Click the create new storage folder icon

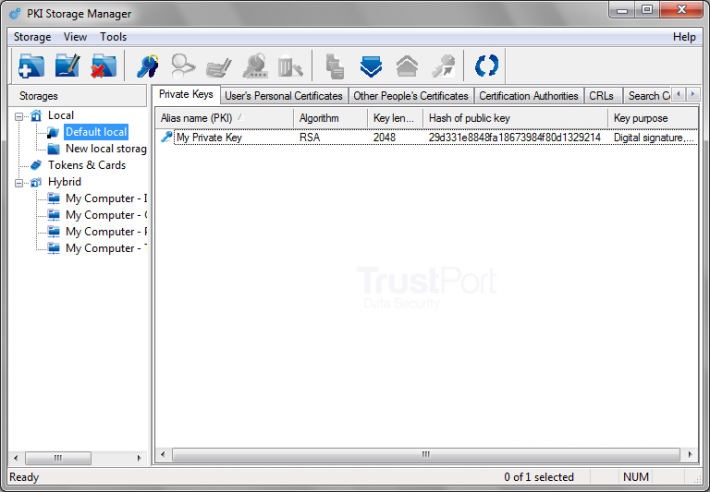31,66
